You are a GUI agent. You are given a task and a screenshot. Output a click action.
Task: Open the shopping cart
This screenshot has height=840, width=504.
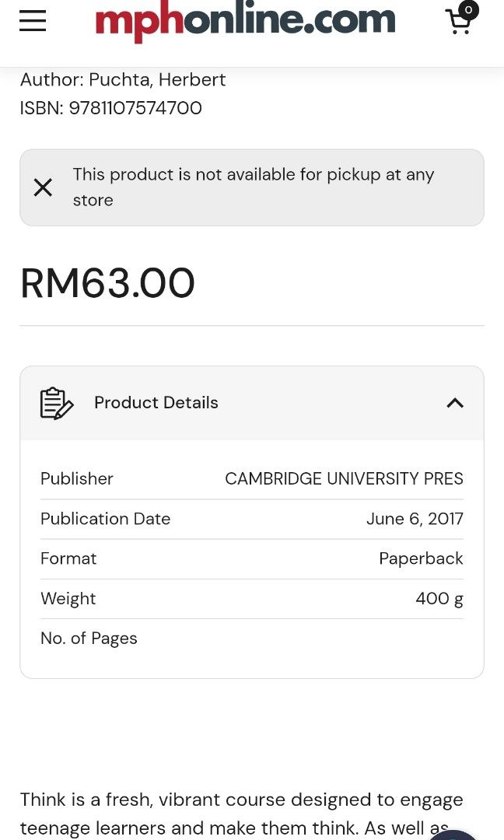(x=459, y=23)
